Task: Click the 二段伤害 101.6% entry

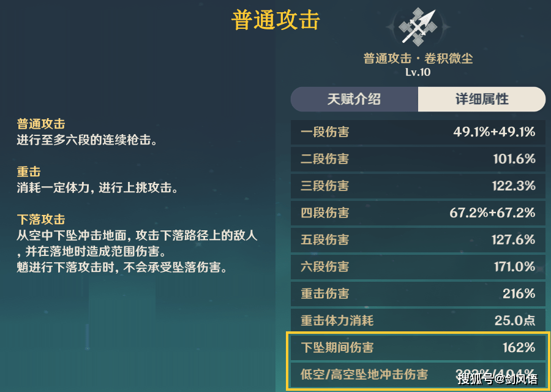Action: coord(418,159)
